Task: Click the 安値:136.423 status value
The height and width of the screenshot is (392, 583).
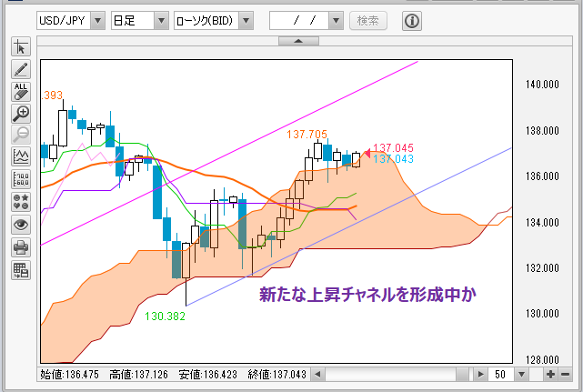Action: tap(208, 374)
